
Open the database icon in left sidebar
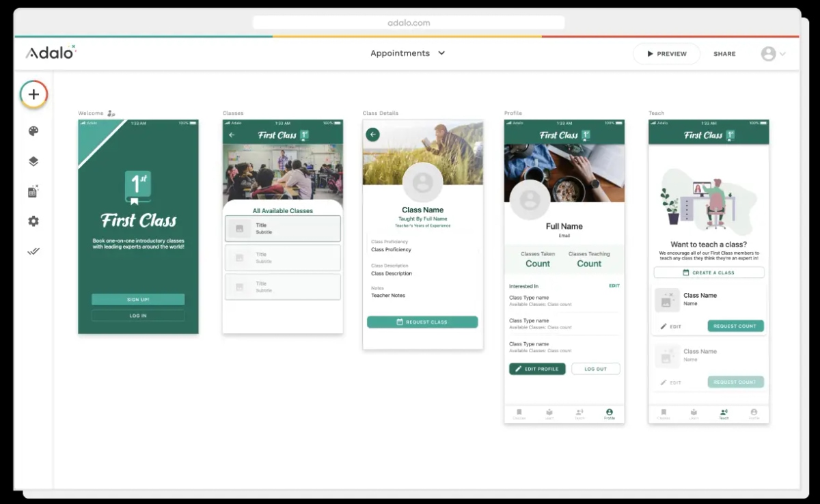point(33,191)
